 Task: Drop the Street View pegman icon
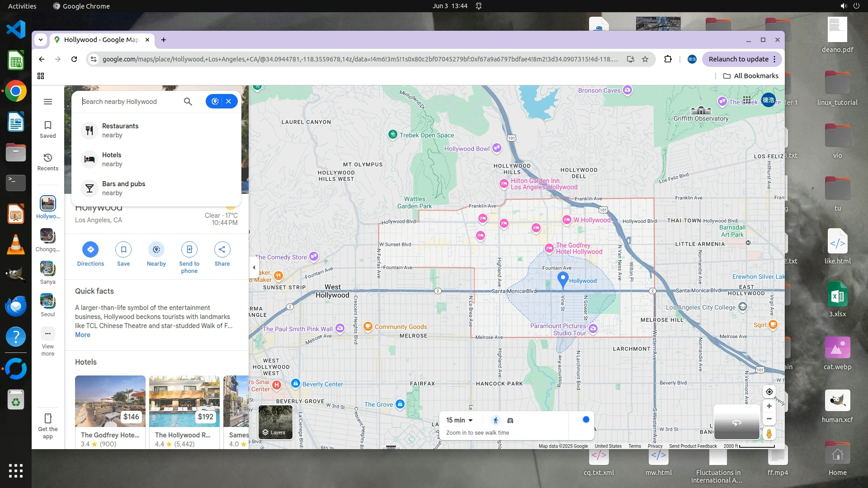tap(769, 434)
